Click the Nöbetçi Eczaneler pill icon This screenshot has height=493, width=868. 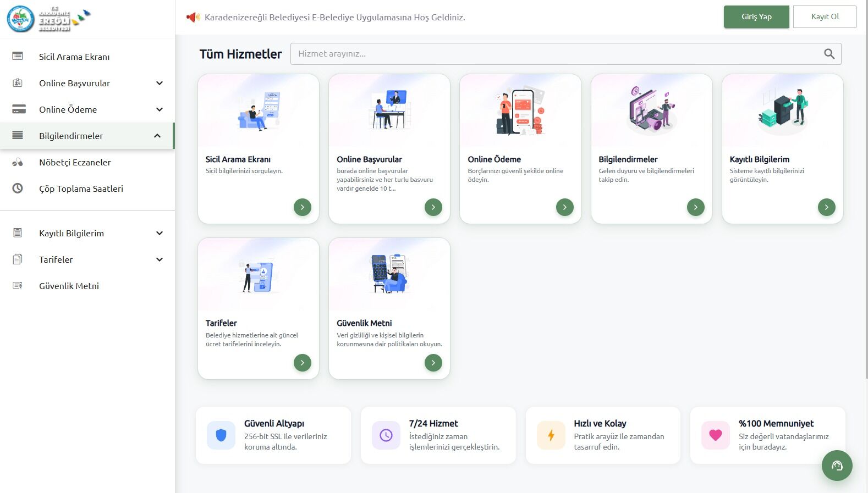click(x=18, y=162)
